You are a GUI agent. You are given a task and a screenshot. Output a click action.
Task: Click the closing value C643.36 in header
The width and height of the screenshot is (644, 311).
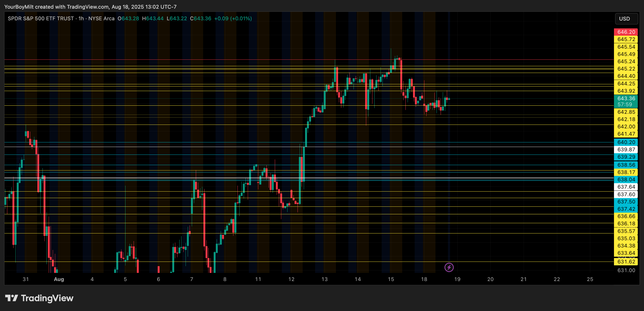pyautogui.click(x=200, y=18)
